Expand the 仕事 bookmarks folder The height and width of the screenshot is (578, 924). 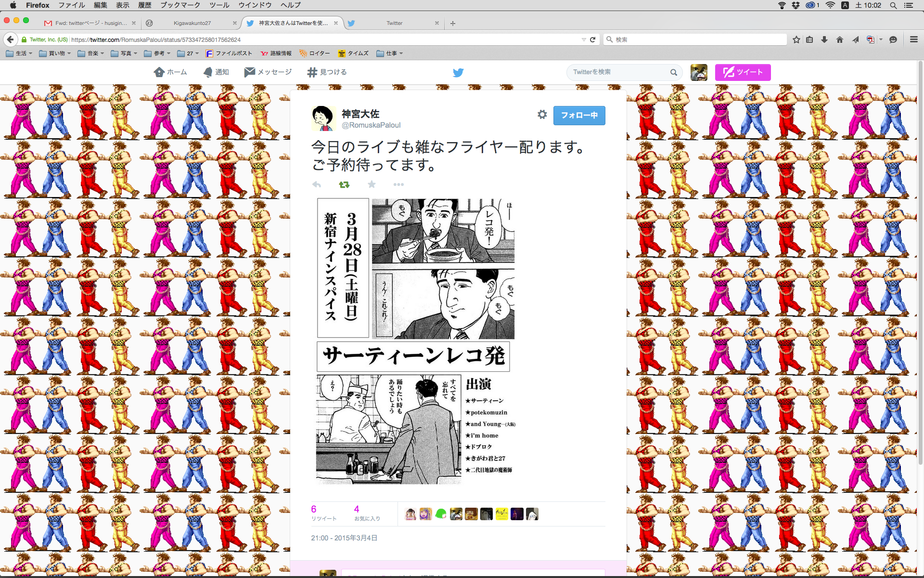389,53
